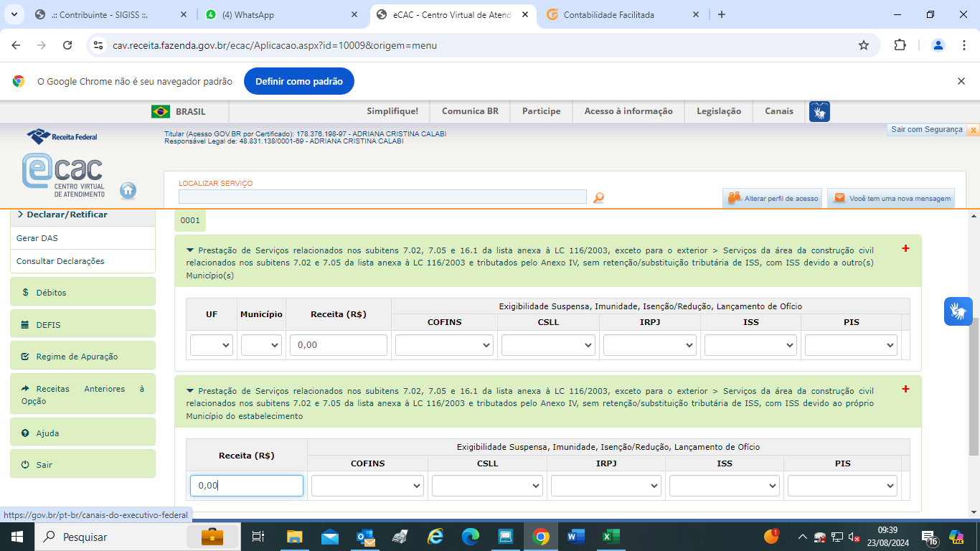Open CSLL dropdown in próprio Município section
The image size is (980, 551).
click(x=487, y=486)
